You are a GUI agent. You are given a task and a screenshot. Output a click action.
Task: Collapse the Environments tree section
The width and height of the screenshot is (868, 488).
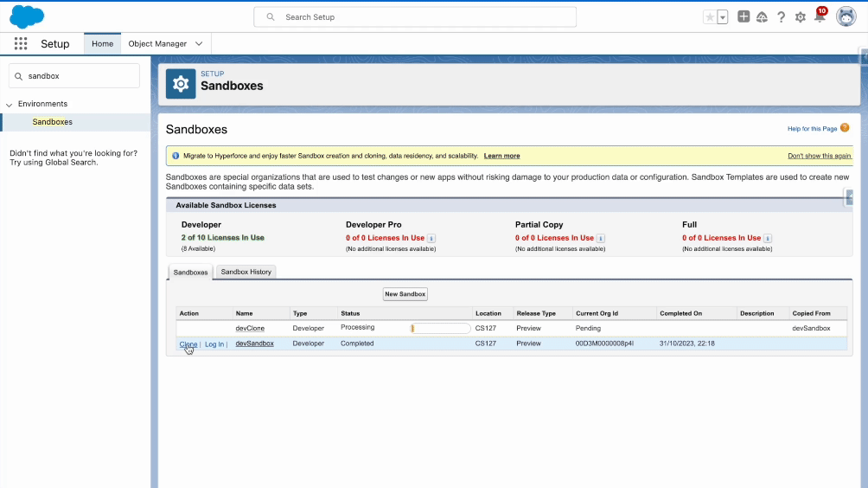[9, 105]
